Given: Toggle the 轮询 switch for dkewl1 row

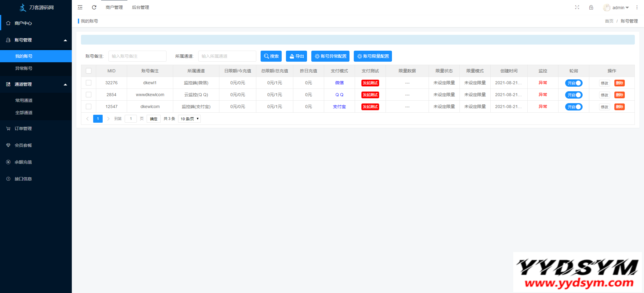Looking at the screenshot, I should (x=573, y=83).
